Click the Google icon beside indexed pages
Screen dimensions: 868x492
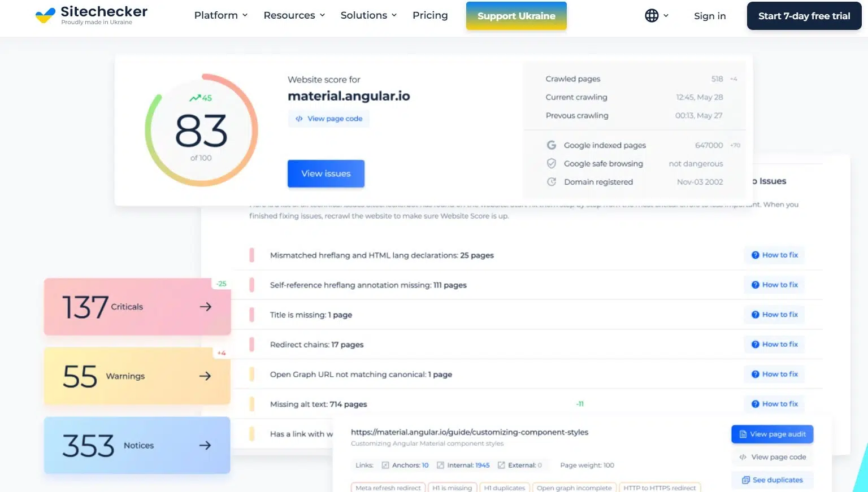(552, 145)
